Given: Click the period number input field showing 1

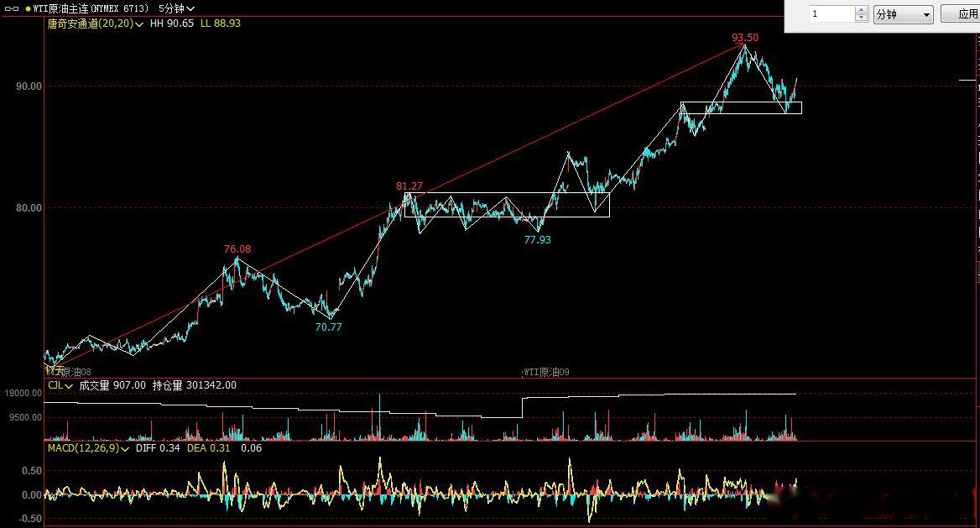Looking at the screenshot, I should point(831,13).
